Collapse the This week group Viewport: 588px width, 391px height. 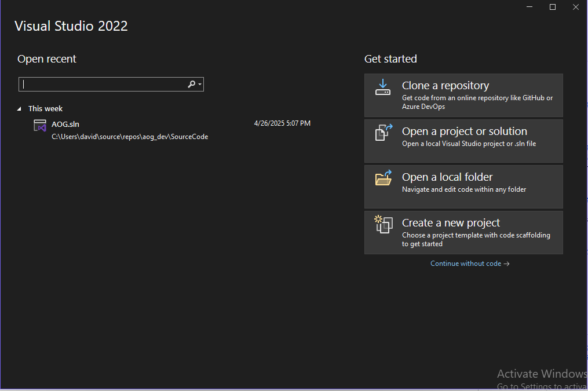(19, 109)
